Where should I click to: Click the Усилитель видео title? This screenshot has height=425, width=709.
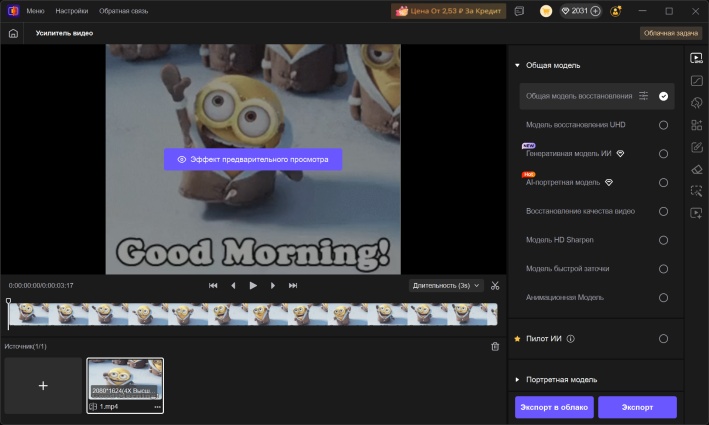[x=64, y=33]
